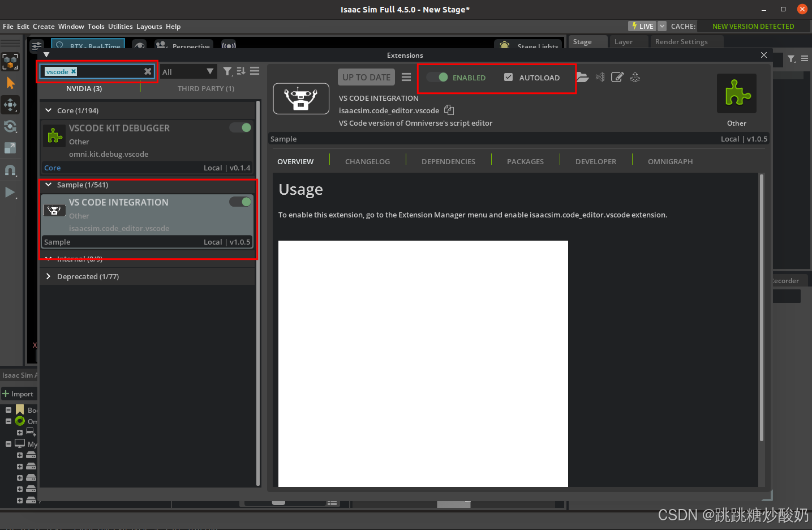812x530 pixels.
Task: Select the Move tool in the left toolbar
Action: coord(10,105)
